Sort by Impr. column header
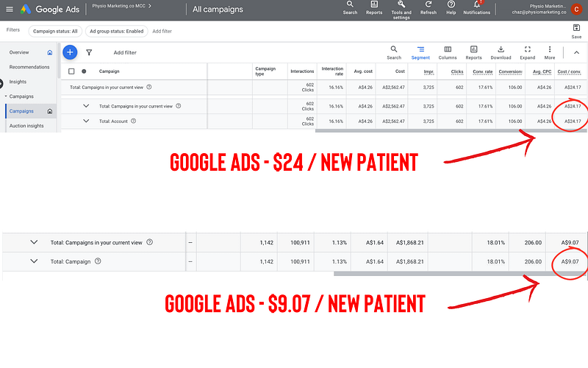 [429, 71]
